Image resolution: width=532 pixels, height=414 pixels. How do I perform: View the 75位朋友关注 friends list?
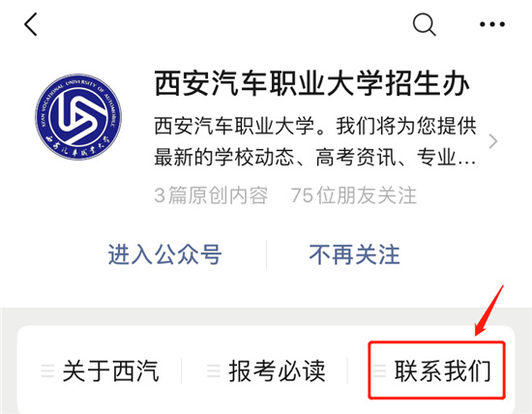click(x=353, y=195)
